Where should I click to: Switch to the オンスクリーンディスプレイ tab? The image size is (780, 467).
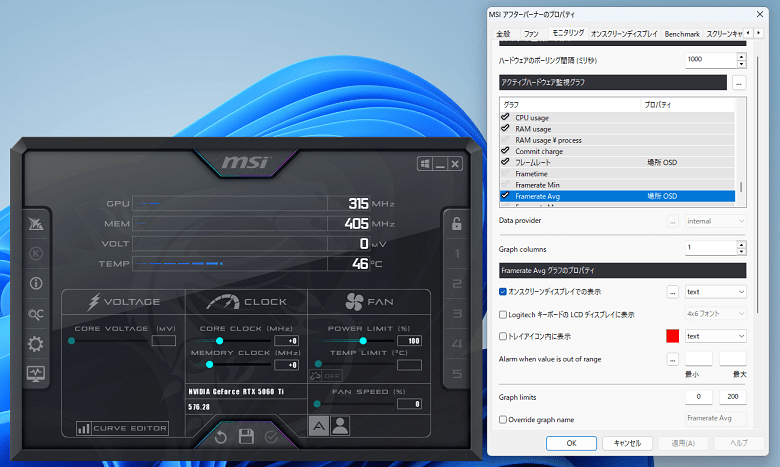(x=624, y=33)
